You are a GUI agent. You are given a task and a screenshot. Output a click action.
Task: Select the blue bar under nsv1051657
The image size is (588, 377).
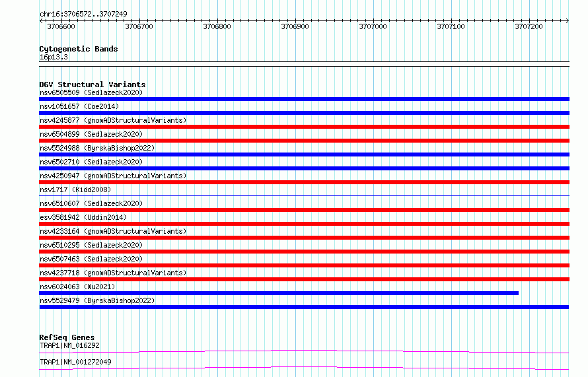click(304, 113)
